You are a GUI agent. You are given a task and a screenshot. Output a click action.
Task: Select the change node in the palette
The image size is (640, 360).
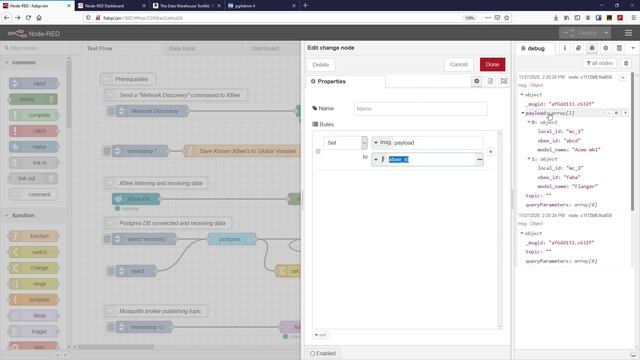[34, 268]
